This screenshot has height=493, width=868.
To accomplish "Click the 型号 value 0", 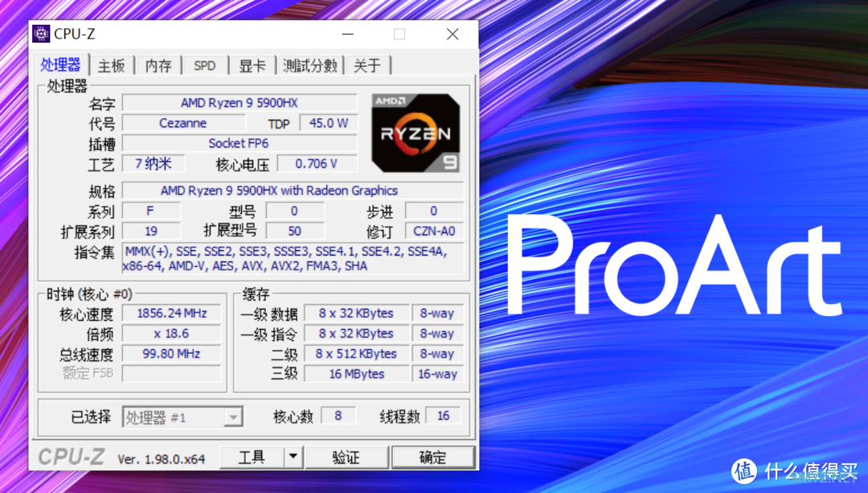I will pyautogui.click(x=294, y=211).
